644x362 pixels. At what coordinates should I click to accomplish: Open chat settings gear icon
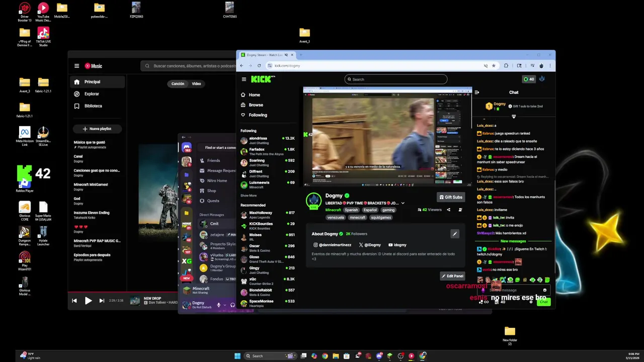(x=531, y=302)
